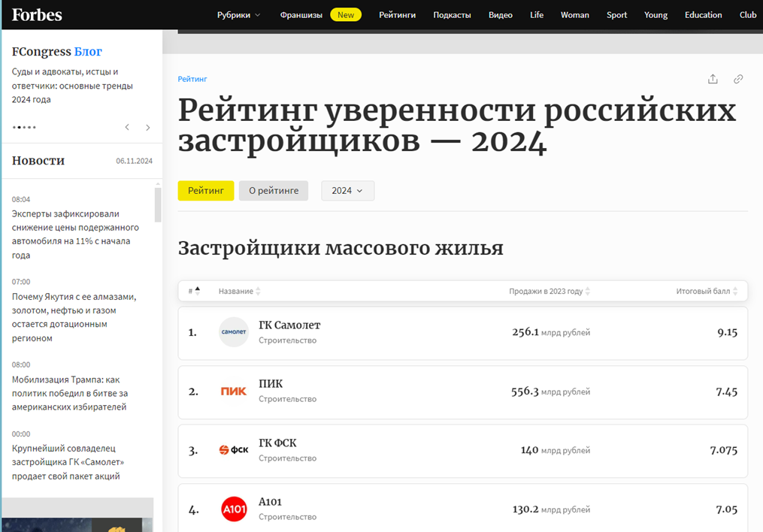Viewport: 763px width, 532px height.
Task: Click the ГК ФСК company logo
Action: coord(234,450)
